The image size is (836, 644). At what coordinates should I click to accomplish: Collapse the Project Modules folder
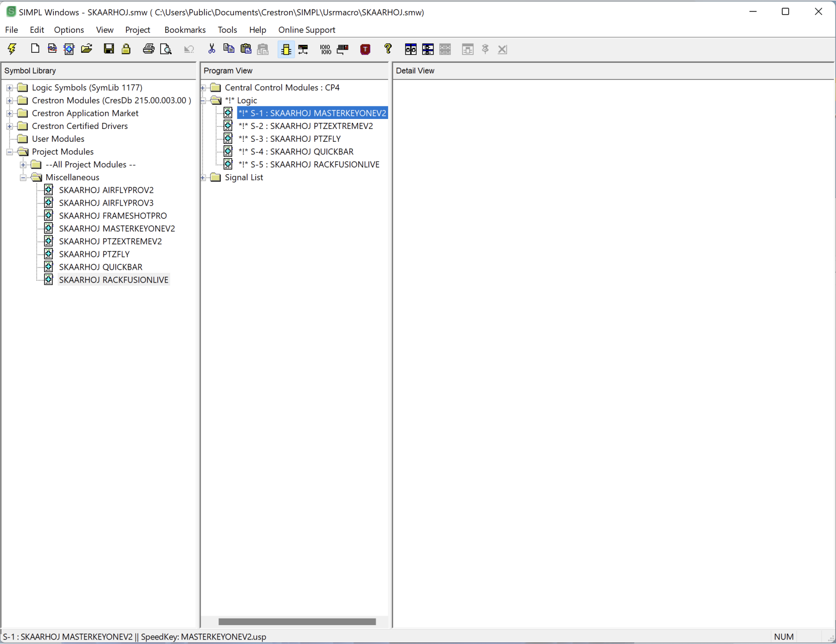pos(9,152)
